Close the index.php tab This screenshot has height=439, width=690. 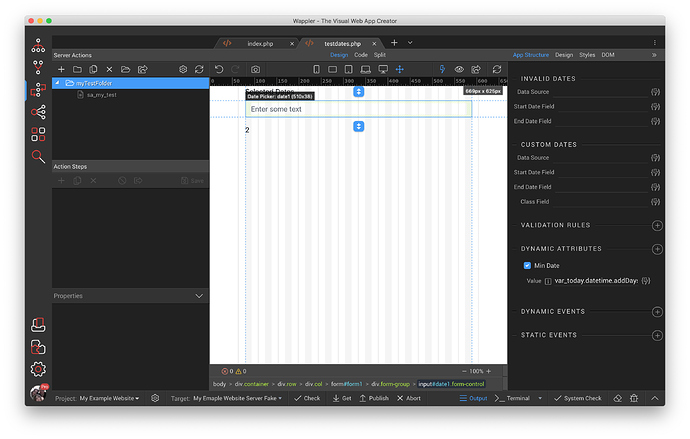(x=292, y=44)
